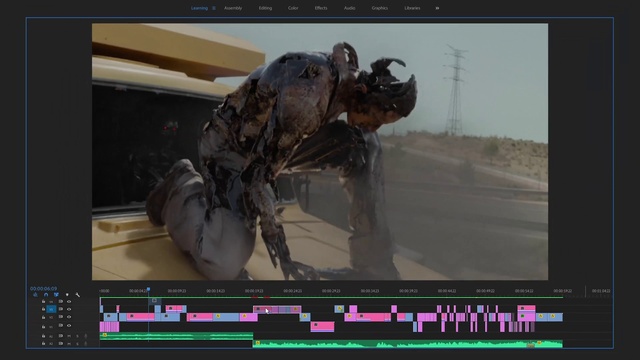Toggle sync lock on track V1
This screenshot has width=640, height=360.
[x=61, y=325]
